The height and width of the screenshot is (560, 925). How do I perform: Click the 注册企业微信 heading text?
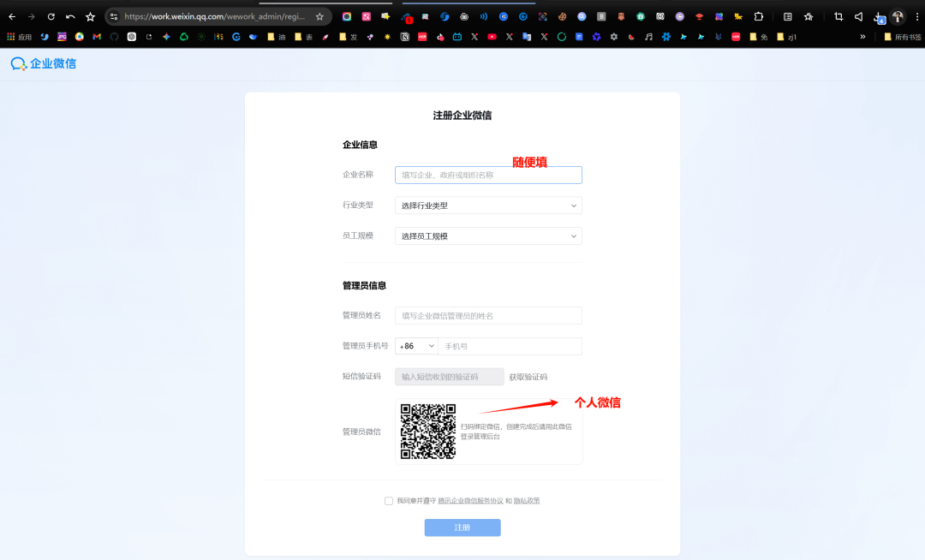pos(462,116)
